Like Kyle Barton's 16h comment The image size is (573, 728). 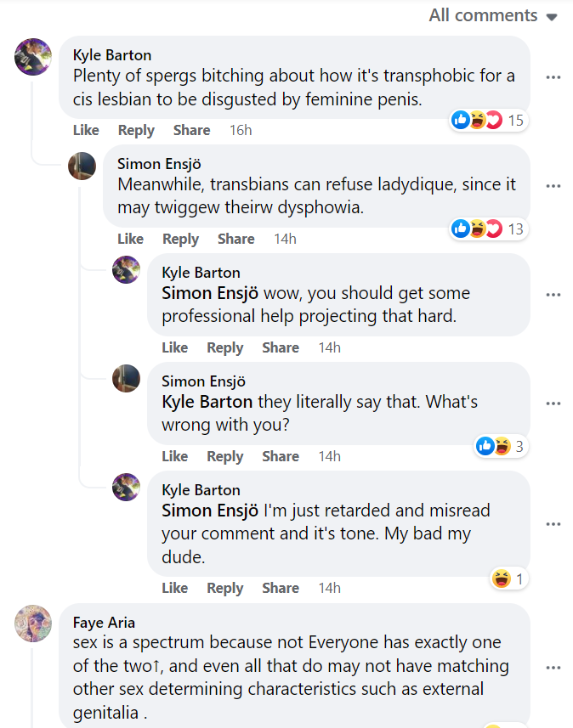coord(86,130)
